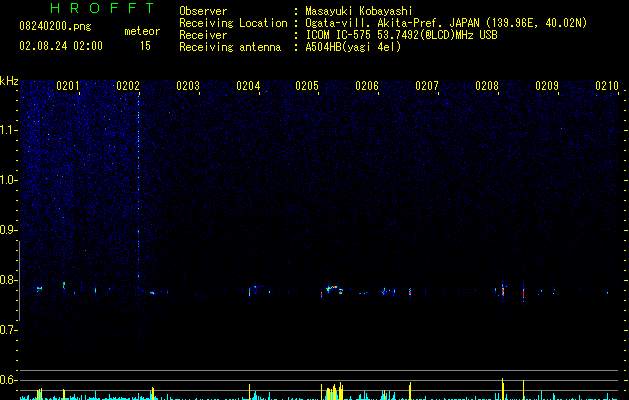Image resolution: width=629 pixels, height=400 pixels.
Task: Click the 0207 time marker
Action: [x=427, y=86]
